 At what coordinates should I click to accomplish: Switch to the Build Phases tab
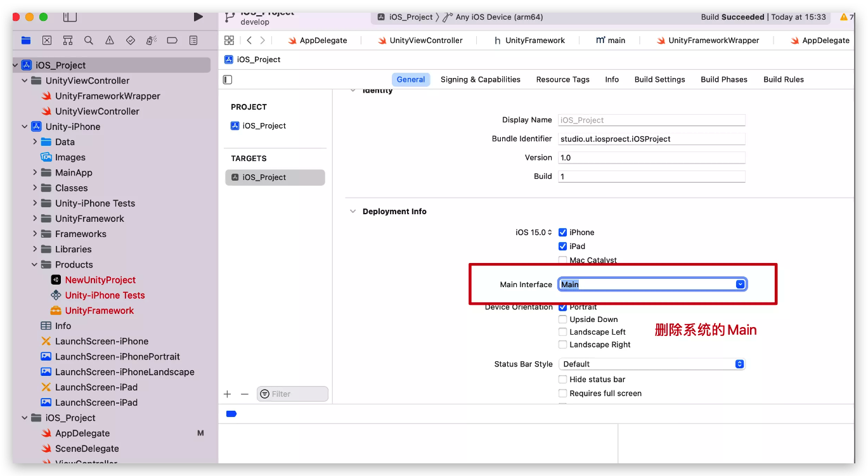(724, 79)
